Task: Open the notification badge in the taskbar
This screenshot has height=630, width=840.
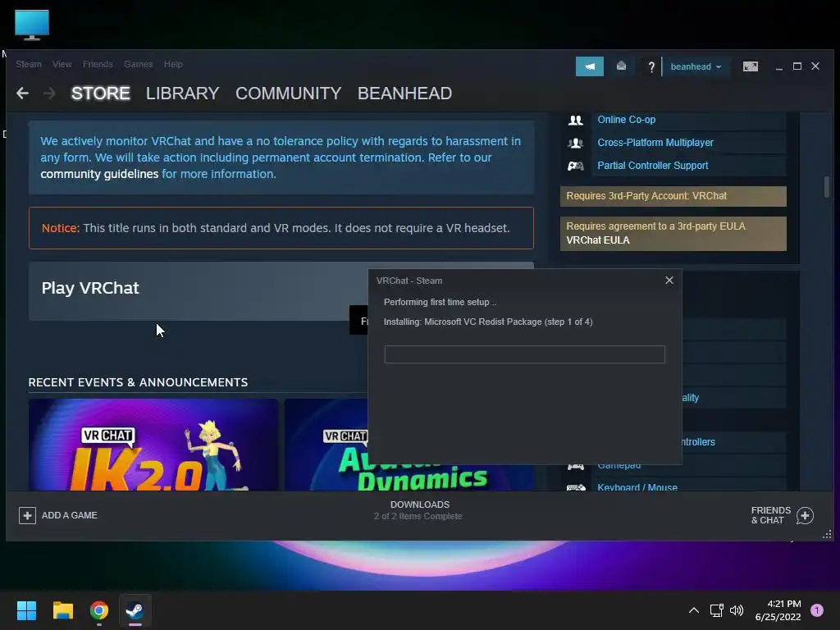Action: point(817,610)
